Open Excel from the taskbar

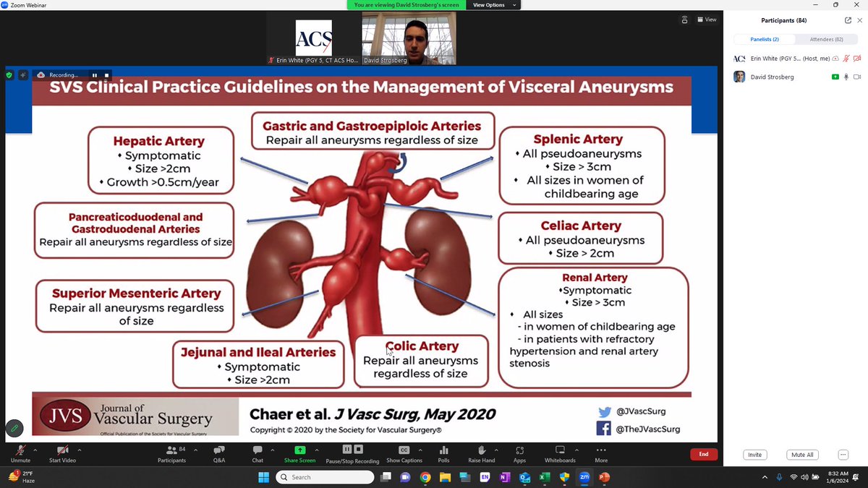[x=545, y=476]
